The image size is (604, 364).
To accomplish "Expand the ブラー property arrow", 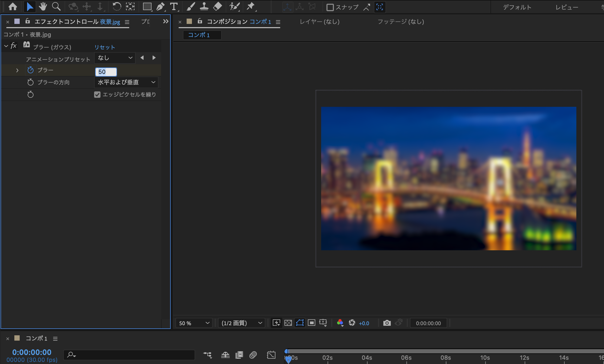I will (17, 70).
